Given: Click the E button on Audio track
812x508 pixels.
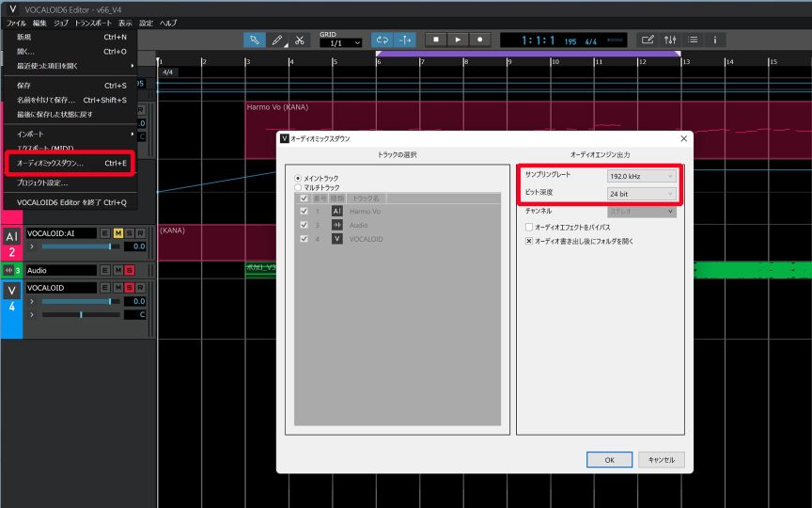Looking at the screenshot, I should (105, 270).
